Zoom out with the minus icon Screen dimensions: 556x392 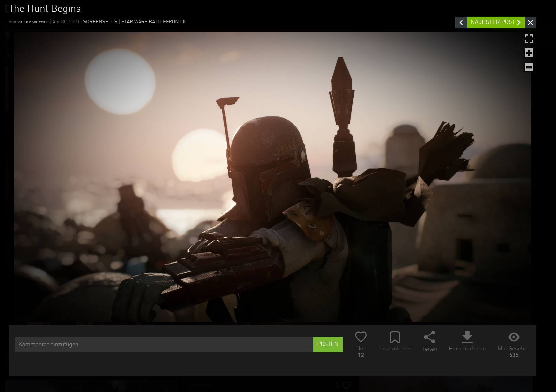[529, 68]
